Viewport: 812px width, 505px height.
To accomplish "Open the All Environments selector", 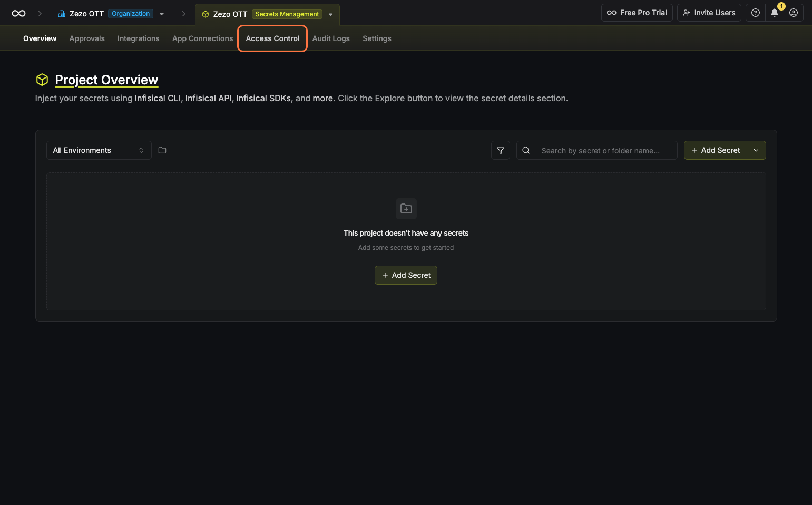I will coord(99,150).
